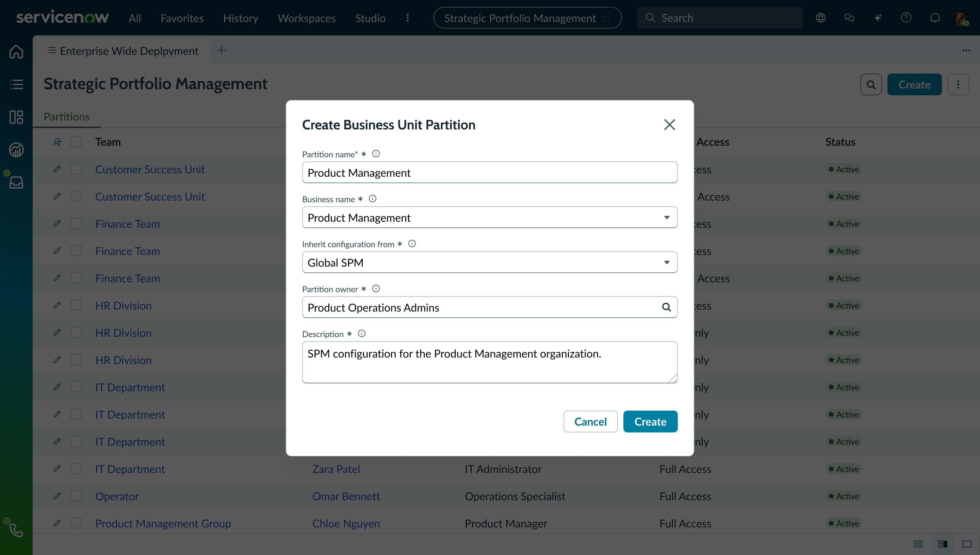Click the AI sparkle icon
This screenshot has height=555, width=980.
tap(878, 17)
